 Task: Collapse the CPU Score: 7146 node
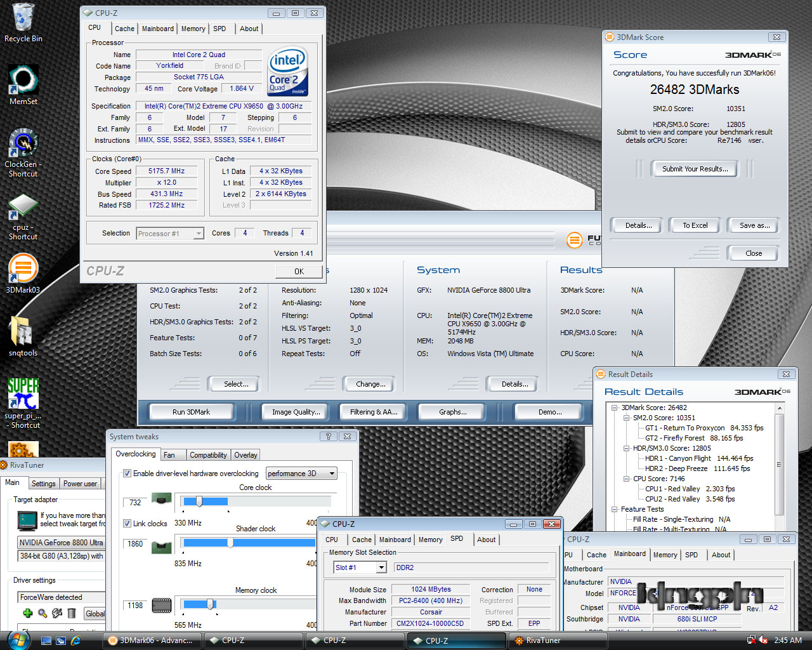[626, 479]
